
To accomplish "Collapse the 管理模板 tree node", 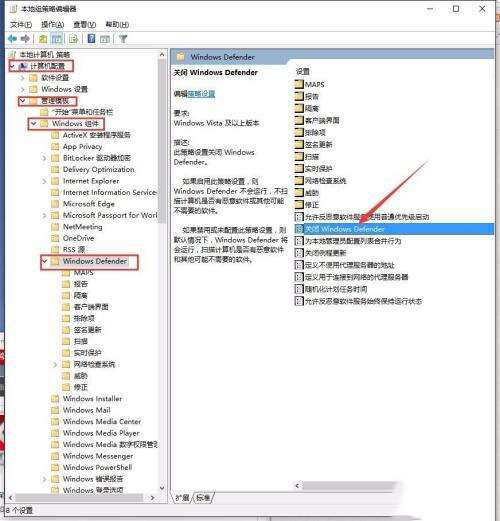I will tap(22, 100).
